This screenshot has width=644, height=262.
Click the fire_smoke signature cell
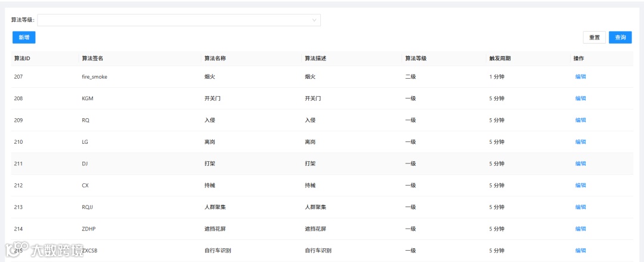pyautogui.click(x=94, y=76)
